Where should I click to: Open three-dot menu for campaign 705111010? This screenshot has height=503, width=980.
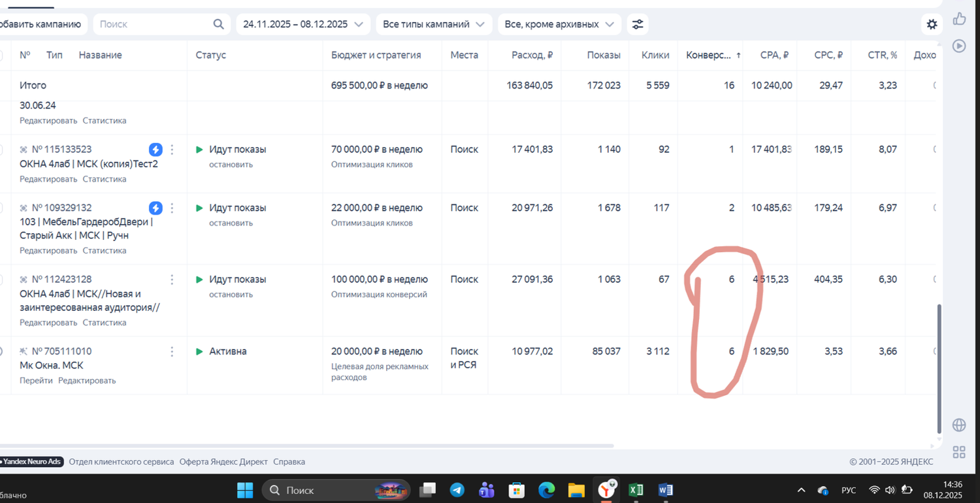pos(172,351)
